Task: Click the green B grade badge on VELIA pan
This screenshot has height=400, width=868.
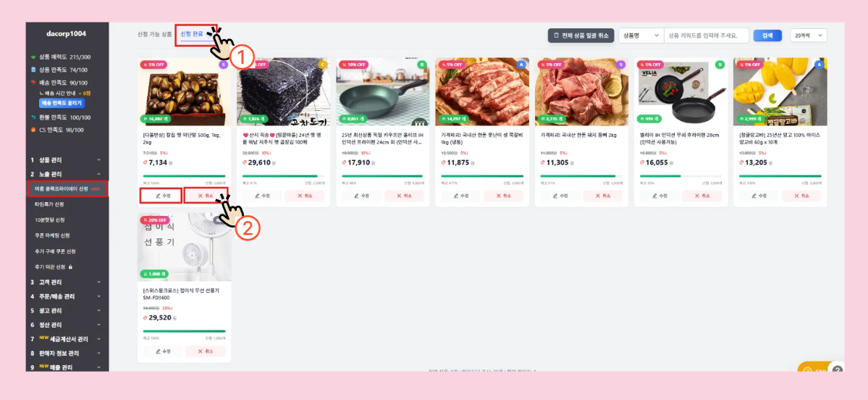Action: pyautogui.click(x=720, y=64)
